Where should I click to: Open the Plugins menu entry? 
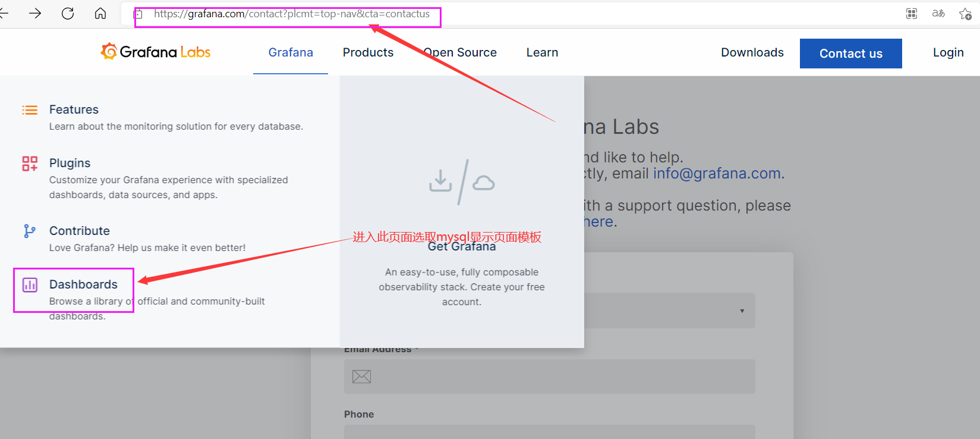coord(70,163)
